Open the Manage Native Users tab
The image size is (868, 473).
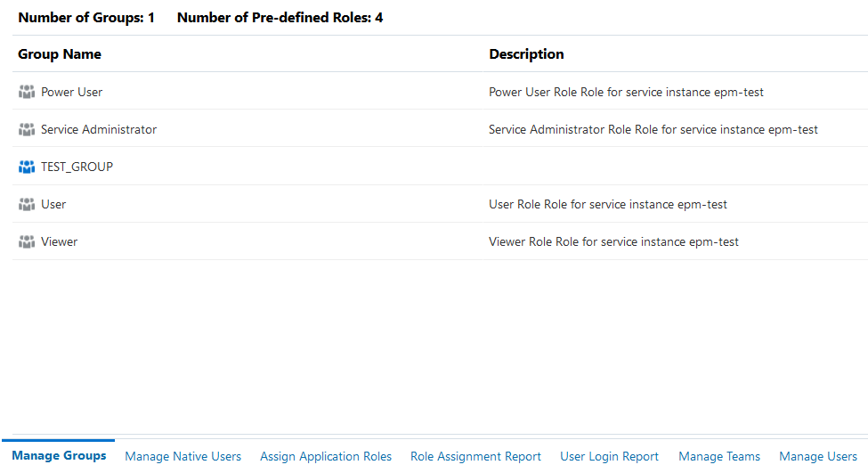(x=183, y=456)
